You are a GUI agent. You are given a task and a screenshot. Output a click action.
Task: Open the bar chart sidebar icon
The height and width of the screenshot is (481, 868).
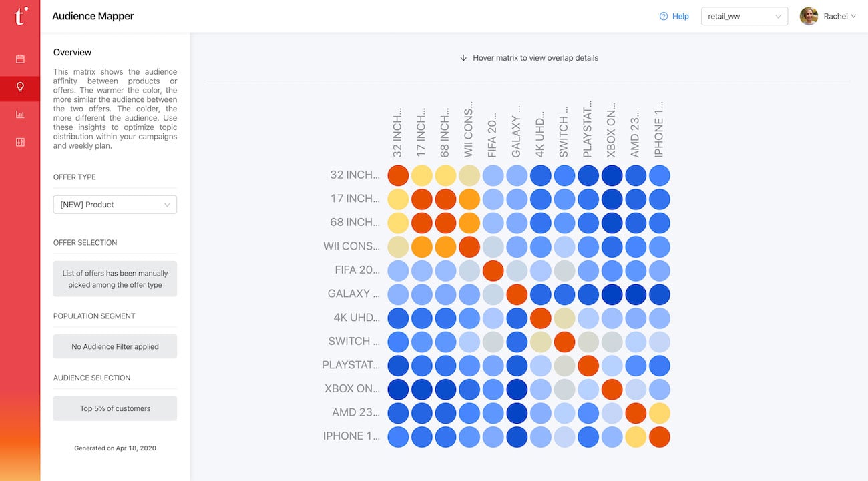click(x=20, y=115)
